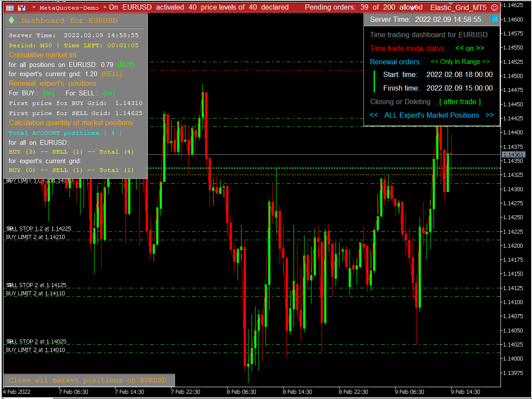This screenshot has width=532, height=399.
Task: Click the floppy disk save icon in the top bar
Action: click(22, 7)
